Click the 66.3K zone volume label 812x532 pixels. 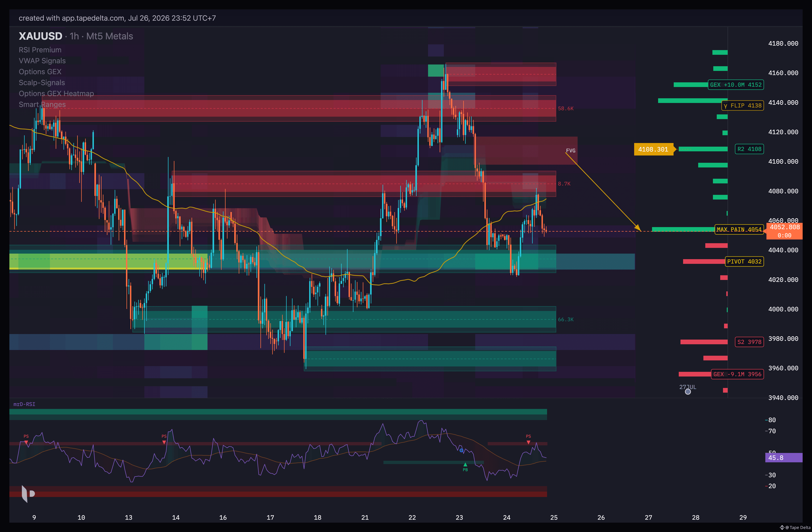[x=566, y=319]
